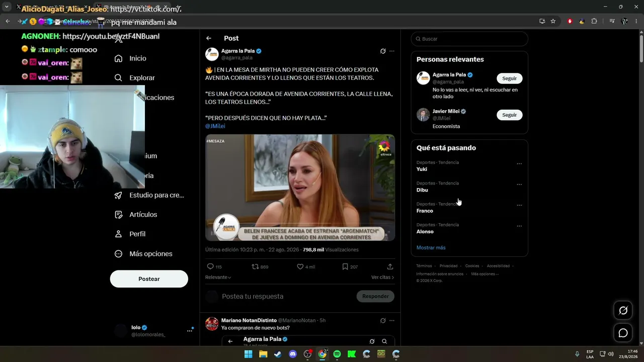Open the Términos footer link
The height and width of the screenshot is (362, 644).
pos(424,266)
